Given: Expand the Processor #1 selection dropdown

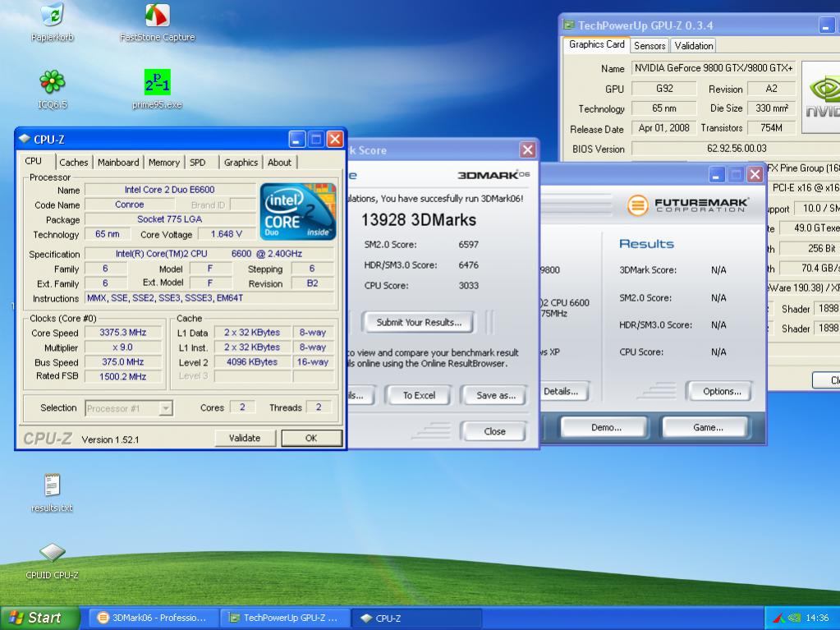Looking at the screenshot, I should click(x=166, y=408).
